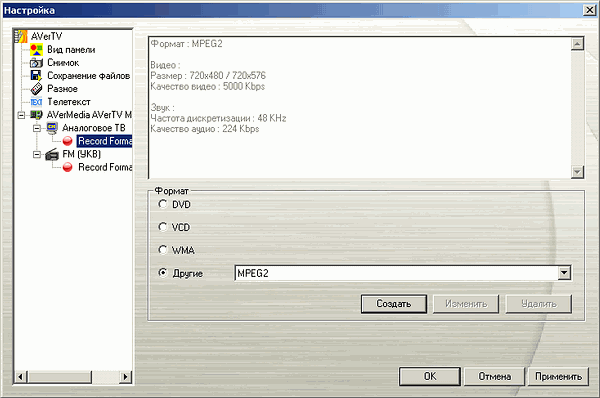Collapse the AVerMedia AVerTV tree node
Screen dimensions: 600x398
tap(21, 115)
